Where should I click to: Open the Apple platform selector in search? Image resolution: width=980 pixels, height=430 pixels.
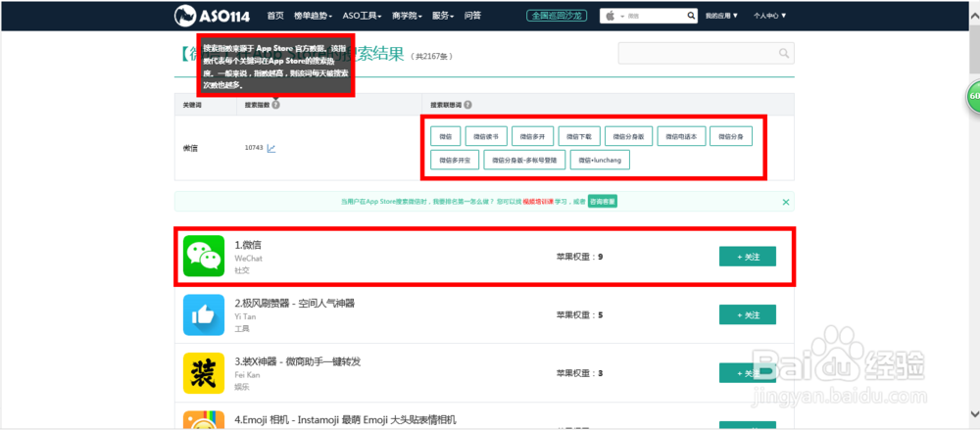coord(613,16)
